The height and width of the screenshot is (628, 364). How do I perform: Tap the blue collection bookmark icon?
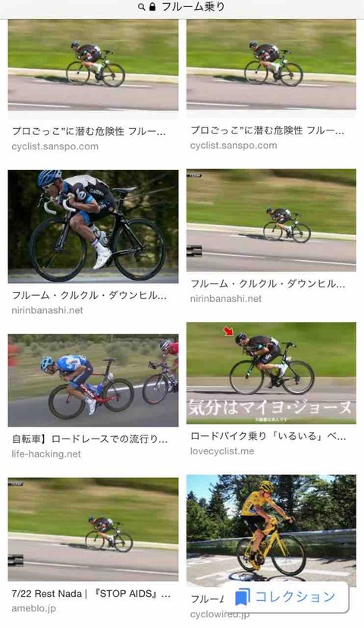(x=242, y=597)
